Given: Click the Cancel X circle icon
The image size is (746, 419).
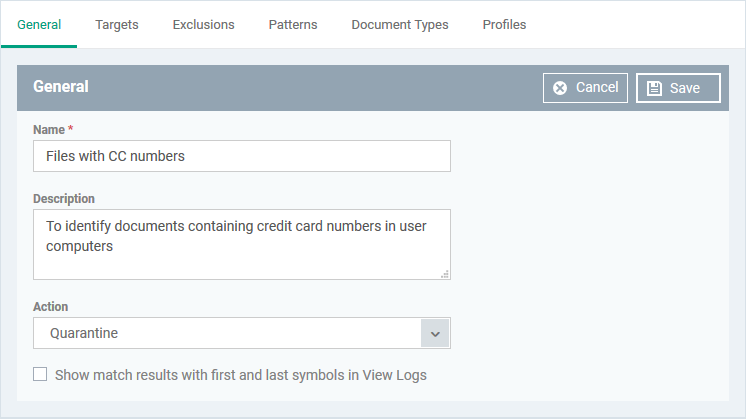Looking at the screenshot, I should pos(560,88).
